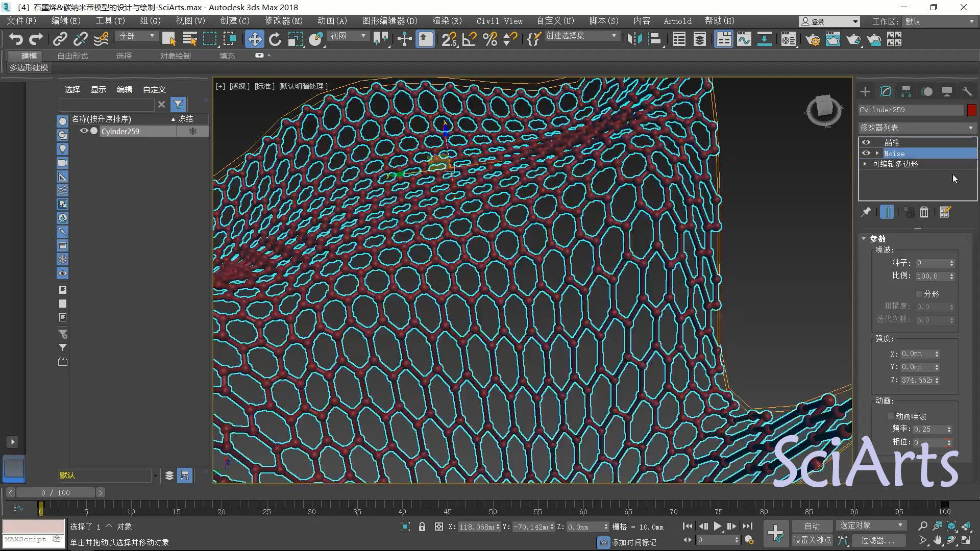Toggle the 自动 key mode button

(x=812, y=525)
